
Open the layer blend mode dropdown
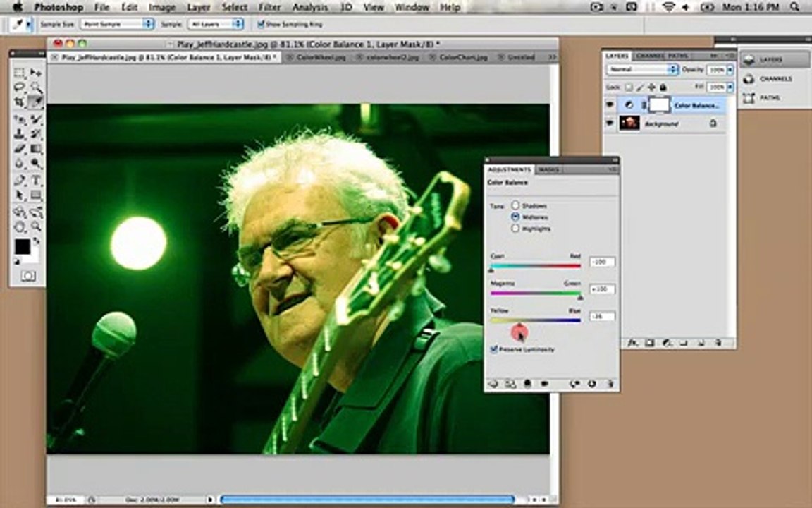642,69
